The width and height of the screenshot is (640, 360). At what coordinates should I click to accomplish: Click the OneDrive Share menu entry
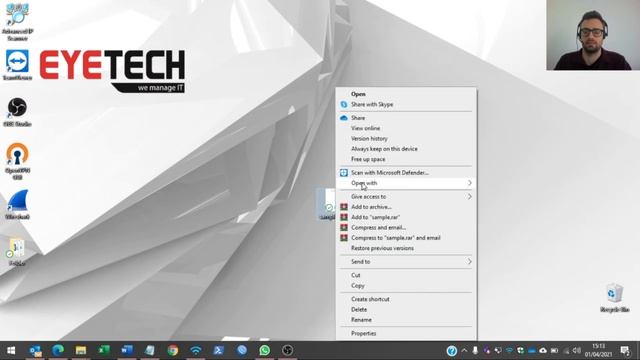(x=406, y=118)
